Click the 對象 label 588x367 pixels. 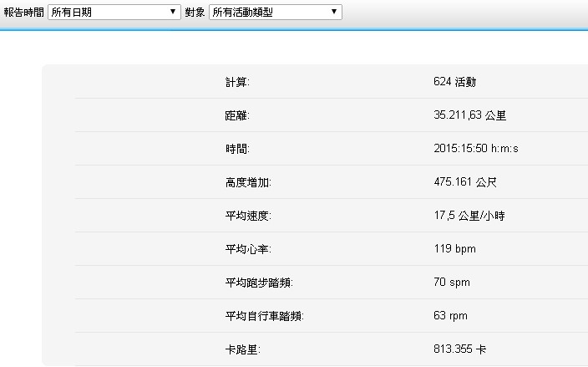tap(195, 13)
